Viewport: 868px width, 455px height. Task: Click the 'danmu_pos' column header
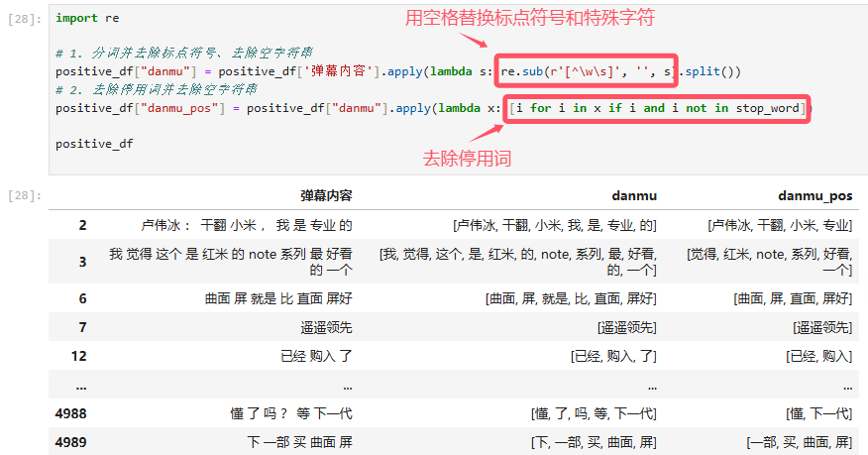tap(815, 196)
